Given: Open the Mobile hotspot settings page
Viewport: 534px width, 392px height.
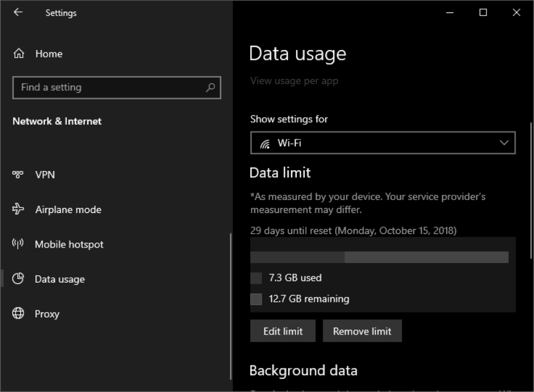Looking at the screenshot, I should click(69, 244).
